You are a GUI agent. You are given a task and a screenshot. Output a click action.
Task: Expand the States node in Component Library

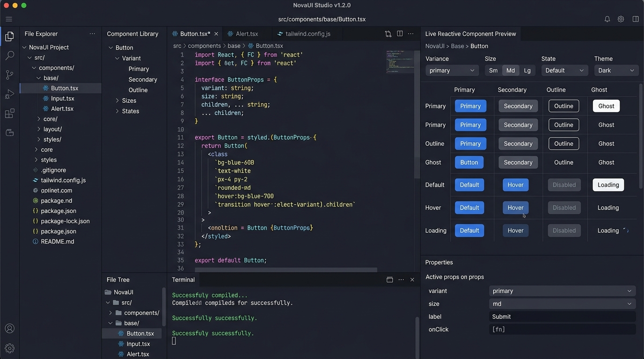(x=117, y=111)
